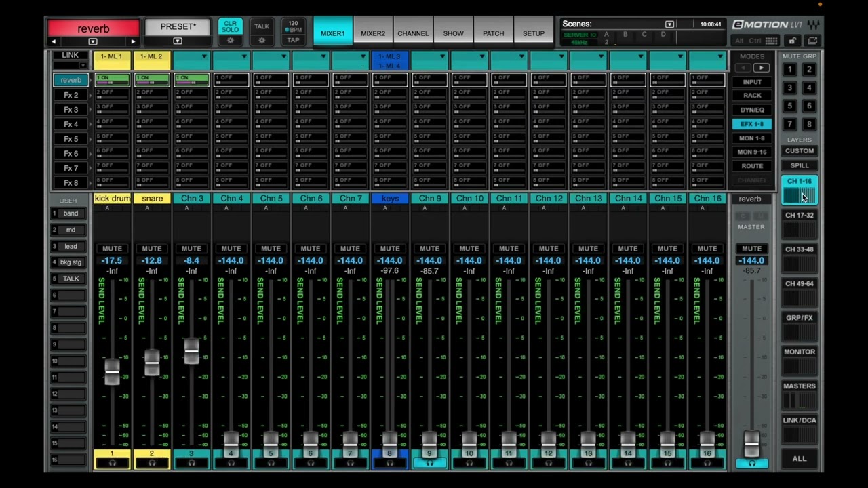Image resolution: width=868 pixels, height=488 pixels.
Task: Open TALK settings gear icon
Action: coord(262,41)
